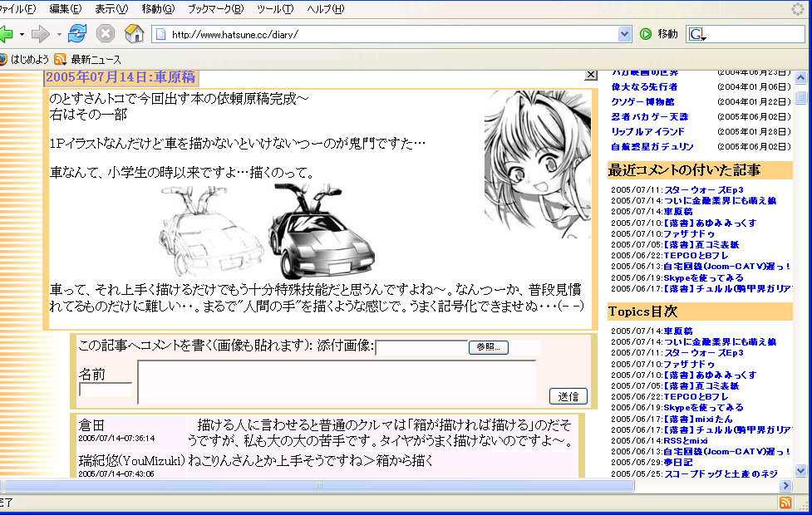This screenshot has width=812, height=515.
Task: Click the RSS feed icon in status bar
Action: pos(785,503)
